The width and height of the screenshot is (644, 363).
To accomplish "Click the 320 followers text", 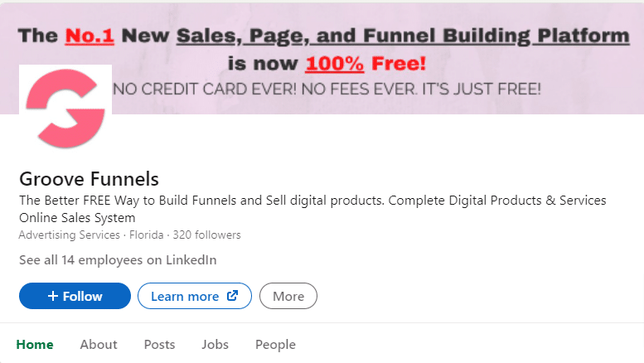I will [x=206, y=235].
